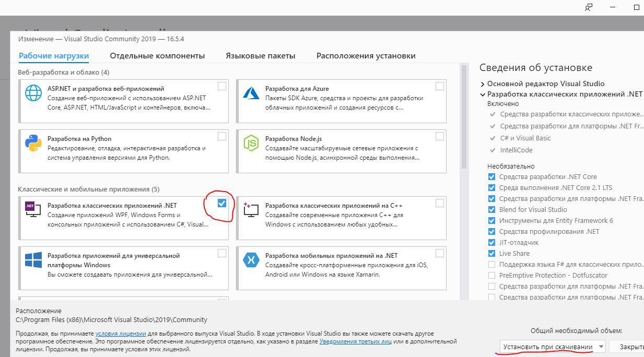Switch to the Отдельные компоненты tab
The height and width of the screenshot is (357, 644).
(157, 56)
